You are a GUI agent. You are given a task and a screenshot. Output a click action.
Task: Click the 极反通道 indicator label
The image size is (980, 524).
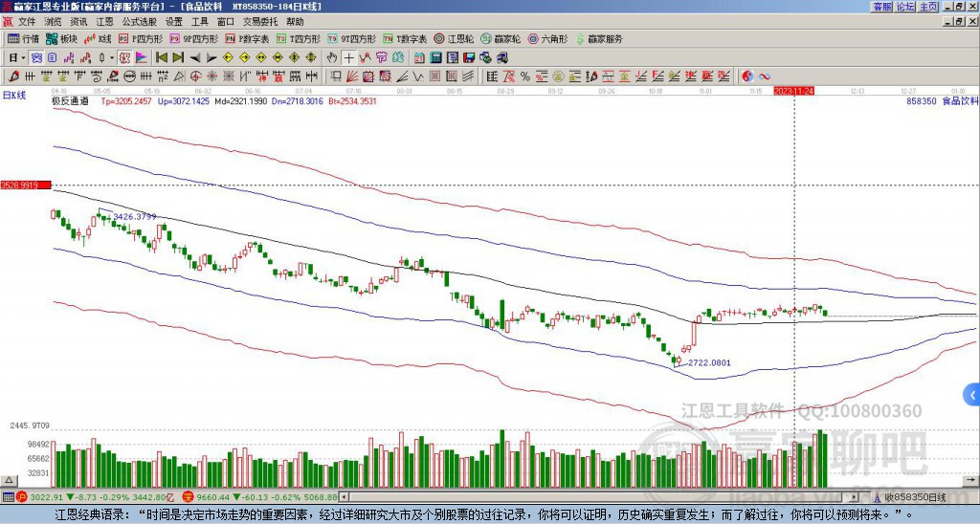point(69,100)
